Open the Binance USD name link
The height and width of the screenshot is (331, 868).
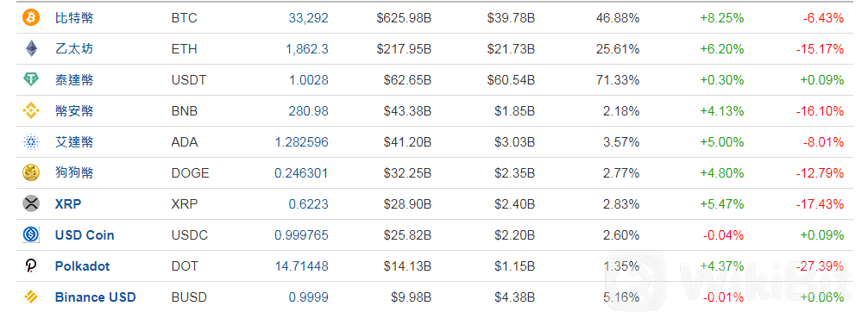(95, 297)
